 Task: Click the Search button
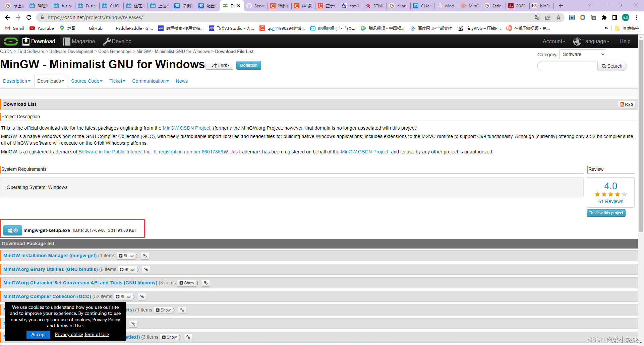612,66
